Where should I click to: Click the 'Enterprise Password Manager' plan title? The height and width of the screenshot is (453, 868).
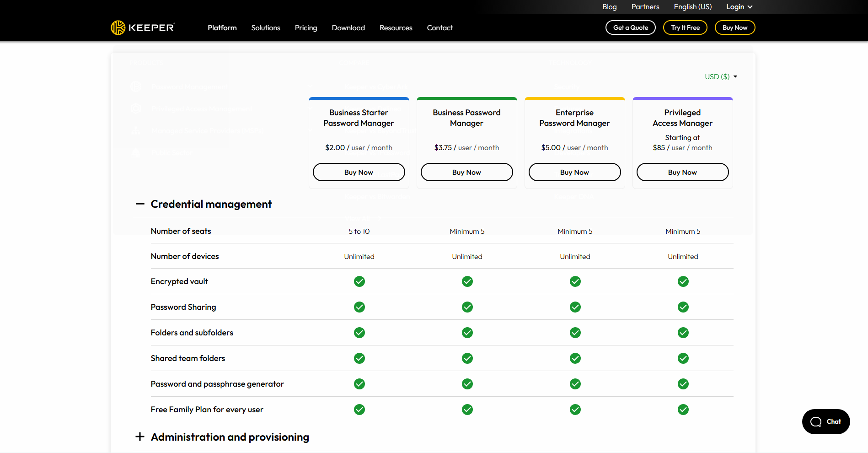point(574,118)
